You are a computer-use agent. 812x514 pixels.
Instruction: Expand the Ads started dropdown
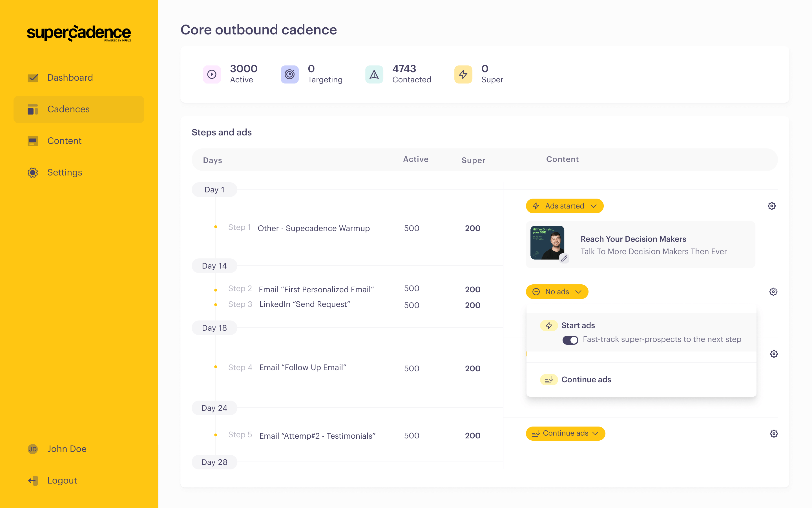[x=565, y=206]
